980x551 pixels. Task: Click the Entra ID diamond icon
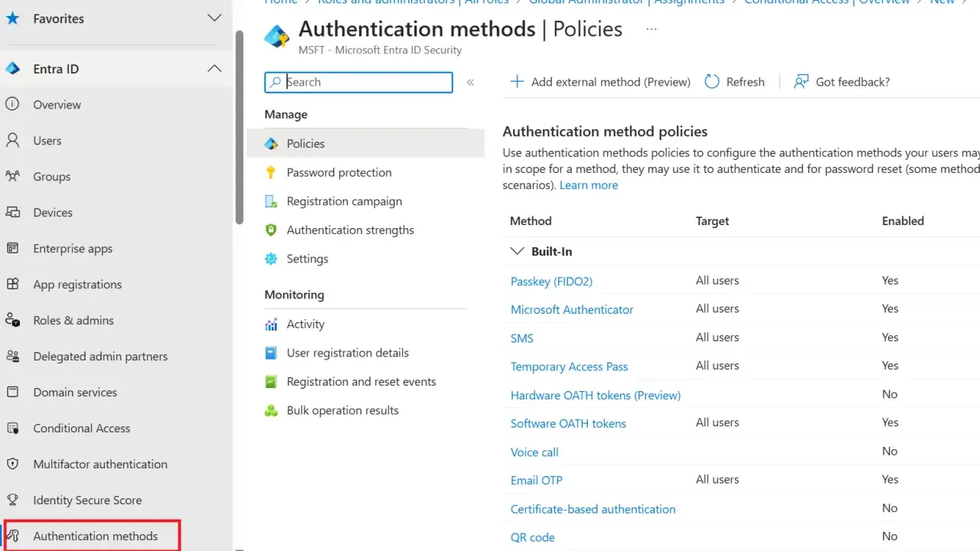(x=12, y=69)
